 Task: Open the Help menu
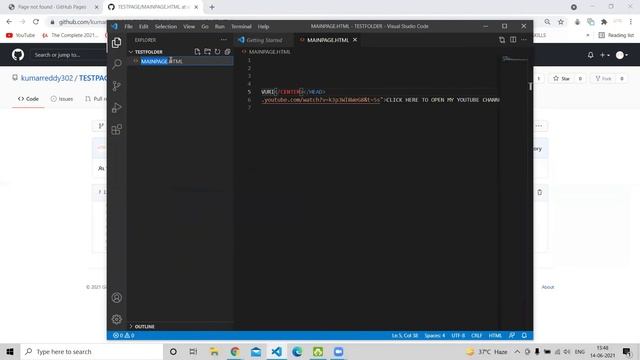point(263,26)
